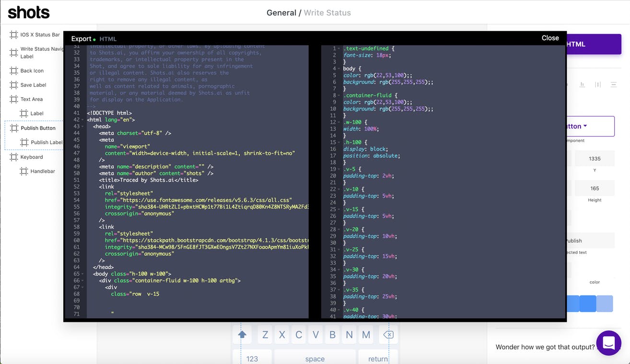Collapse the body CSS rule at line 4
The width and height of the screenshot is (630, 364).
point(339,69)
